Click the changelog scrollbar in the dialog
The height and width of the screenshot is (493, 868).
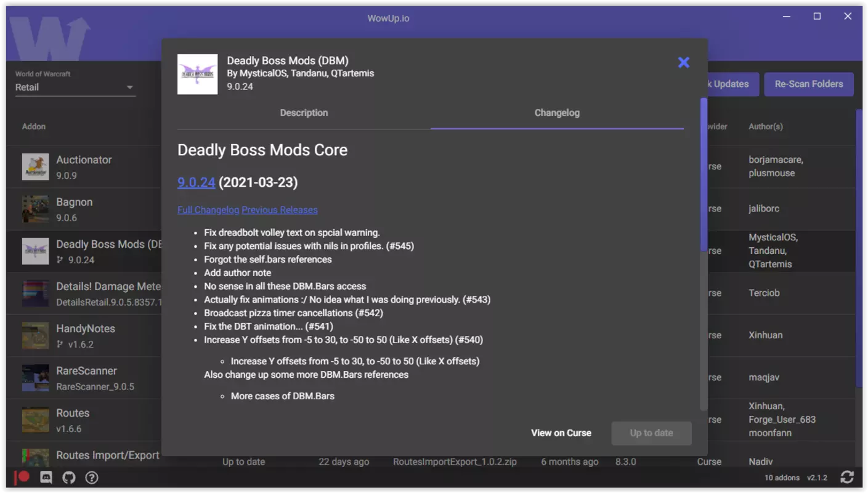click(704, 174)
